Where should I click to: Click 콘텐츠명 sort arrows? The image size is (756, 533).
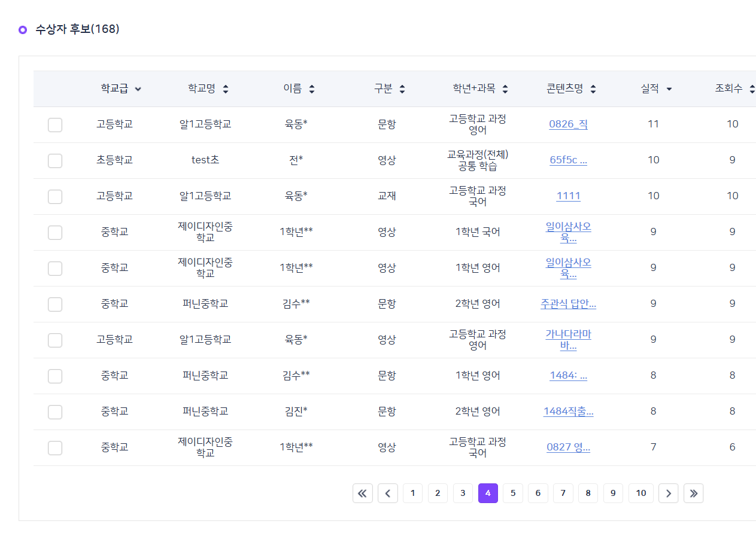tap(593, 89)
